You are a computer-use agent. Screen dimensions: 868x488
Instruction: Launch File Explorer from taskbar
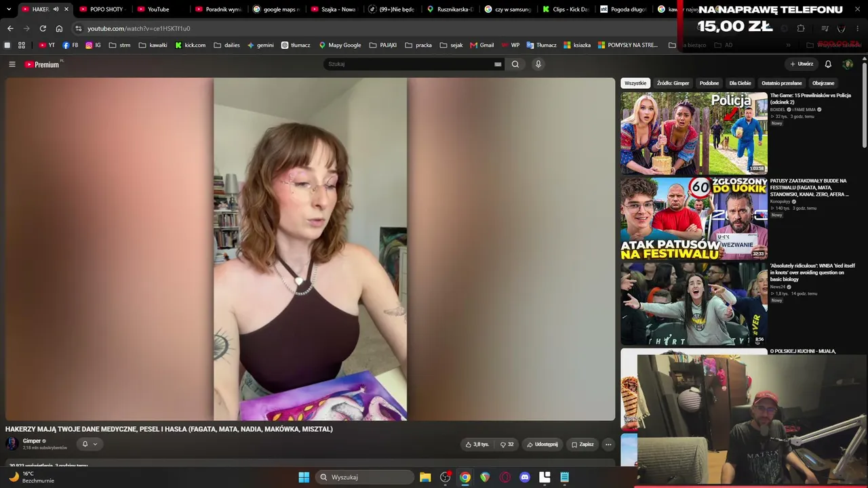[425, 477]
